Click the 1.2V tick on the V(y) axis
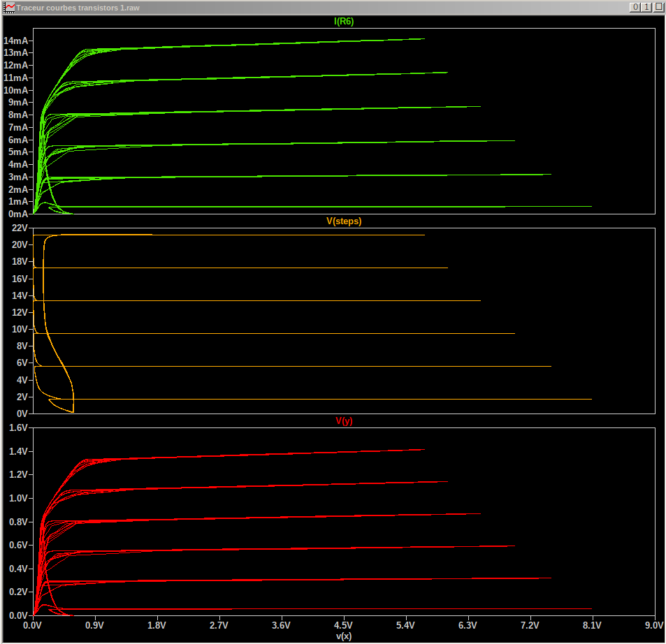This screenshot has height=644, width=666. pos(18,474)
